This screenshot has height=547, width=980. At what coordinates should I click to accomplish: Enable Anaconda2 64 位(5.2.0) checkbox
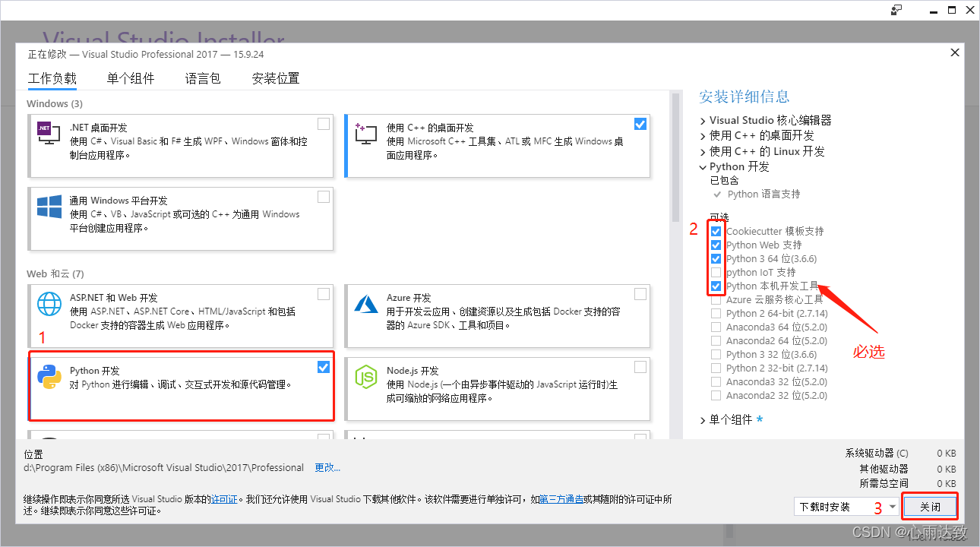click(x=716, y=340)
